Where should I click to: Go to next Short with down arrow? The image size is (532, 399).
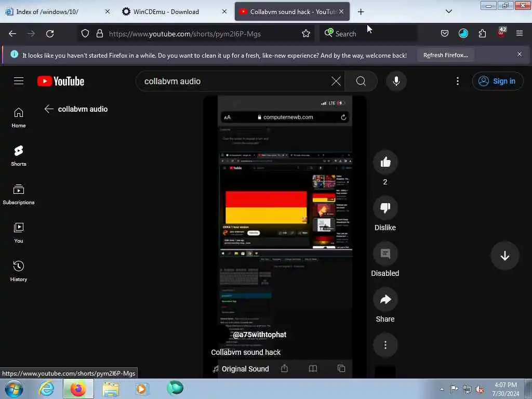pos(504,256)
